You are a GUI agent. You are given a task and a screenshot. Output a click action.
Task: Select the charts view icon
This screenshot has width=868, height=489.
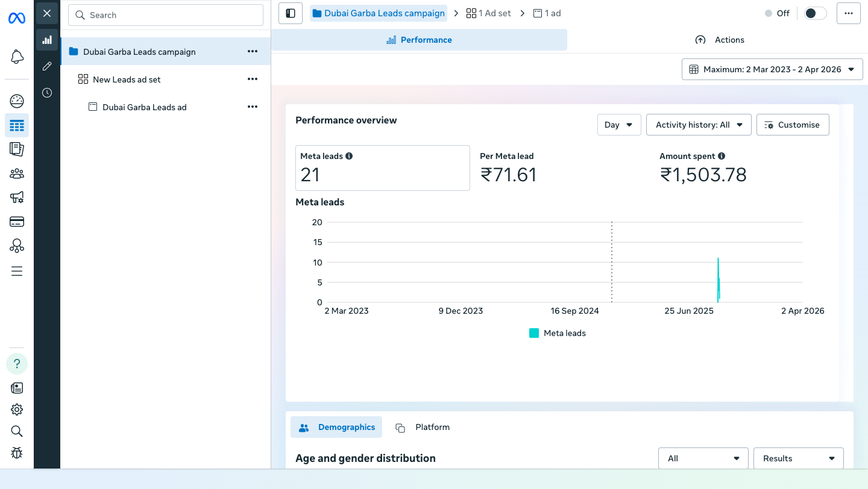[47, 40]
